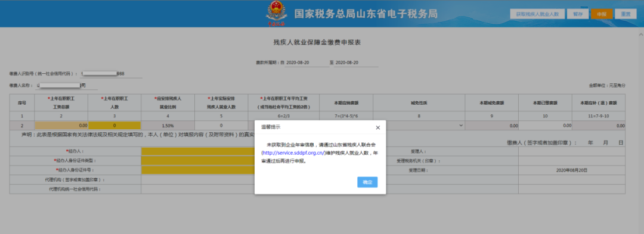
Task: Focus the 上年在职职工工资总额 input showing 0.00
Action: tap(61, 126)
